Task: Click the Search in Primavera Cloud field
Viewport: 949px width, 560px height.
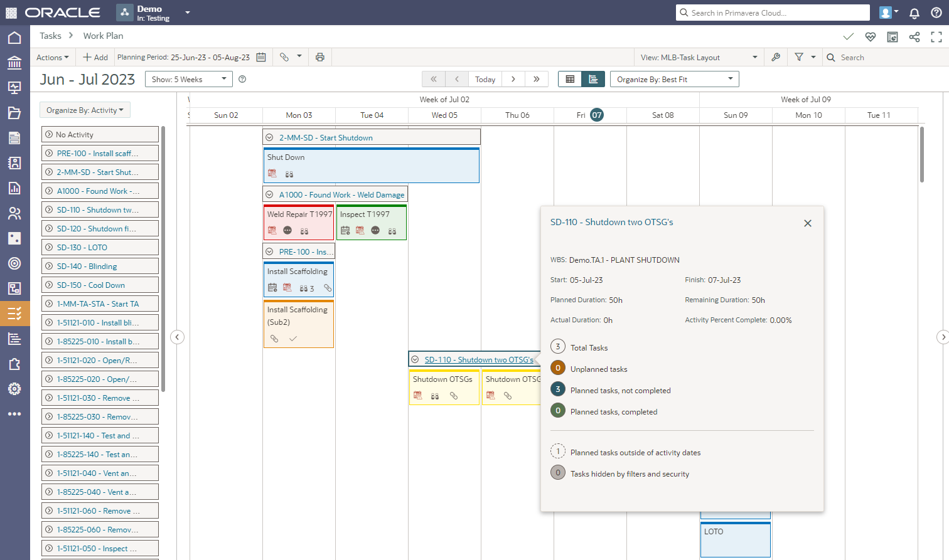Action: 777,13
